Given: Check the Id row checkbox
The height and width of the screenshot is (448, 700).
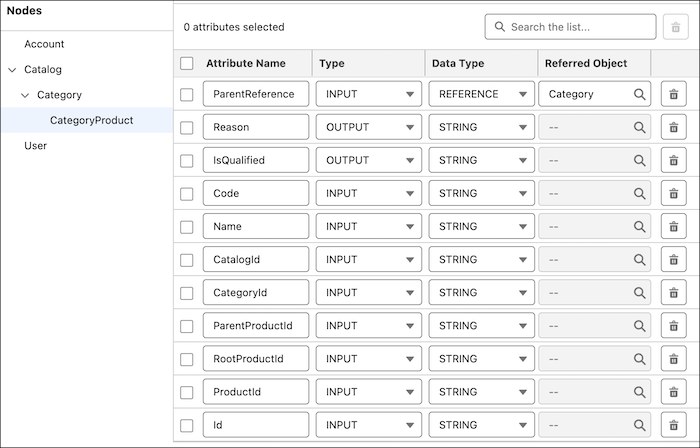Looking at the screenshot, I should coord(187,425).
